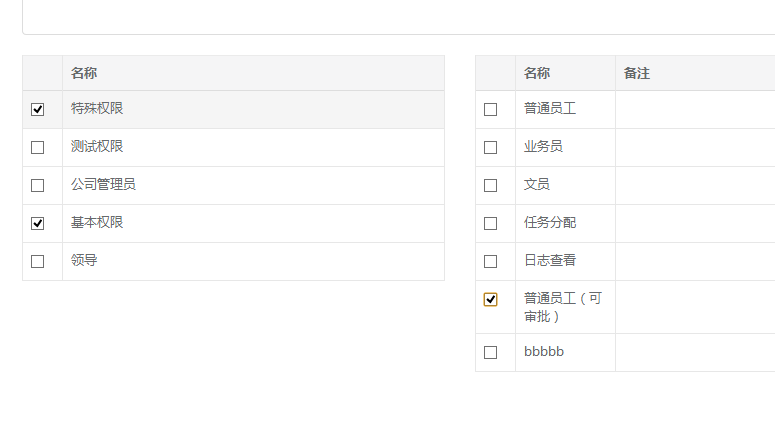Click the 日志查看 row label
Image resolution: width=775 pixels, height=424 pixels.
(550, 260)
